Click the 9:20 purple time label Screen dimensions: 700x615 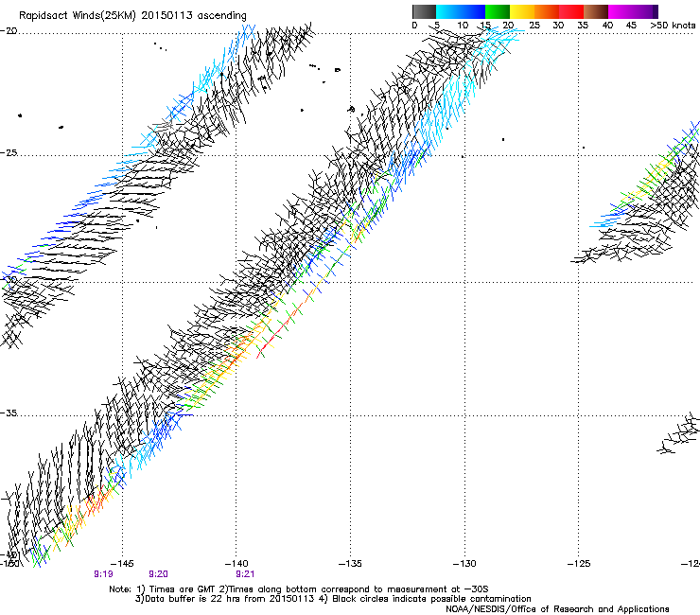[158, 574]
